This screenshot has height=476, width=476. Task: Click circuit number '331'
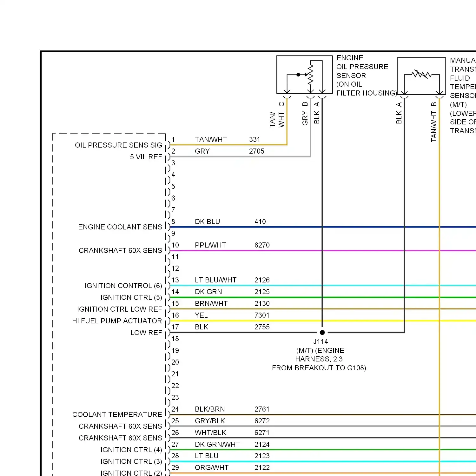255,139
